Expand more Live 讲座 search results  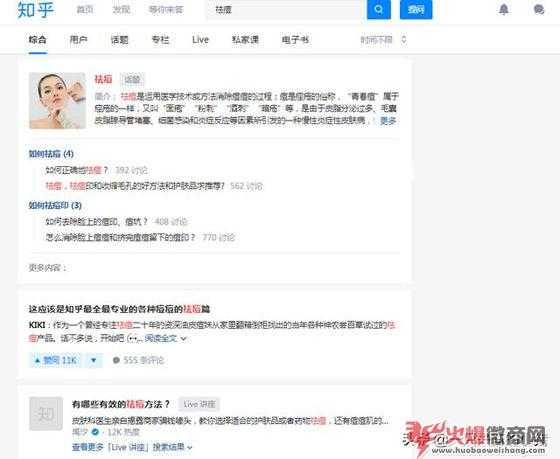click(x=132, y=447)
